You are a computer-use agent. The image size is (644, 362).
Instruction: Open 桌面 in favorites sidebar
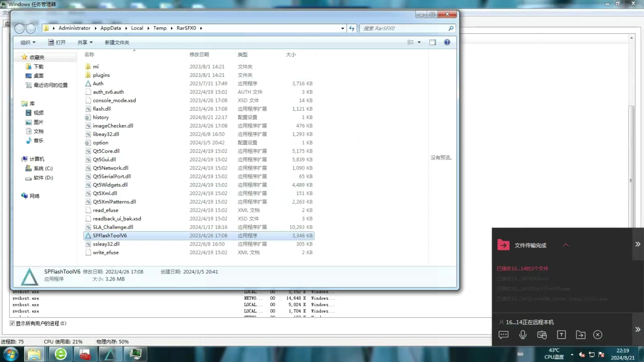[35, 76]
